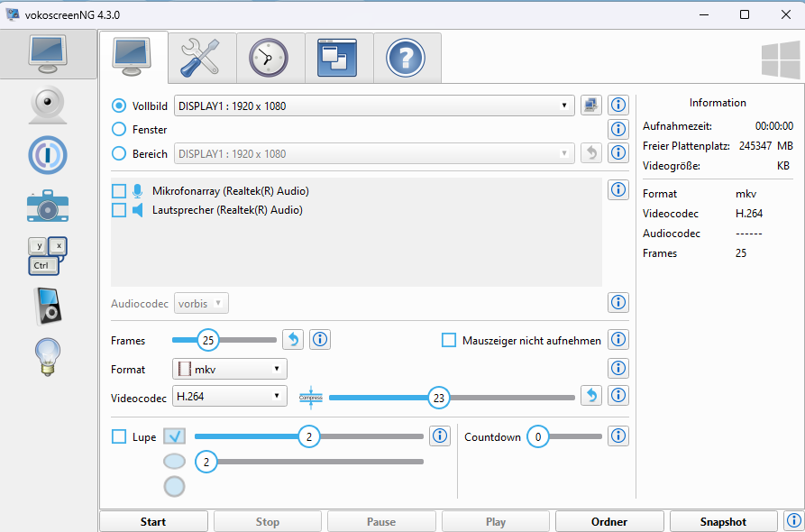Switch to the tools settings tab
Viewport: 805px width, 532px height.
202,58
